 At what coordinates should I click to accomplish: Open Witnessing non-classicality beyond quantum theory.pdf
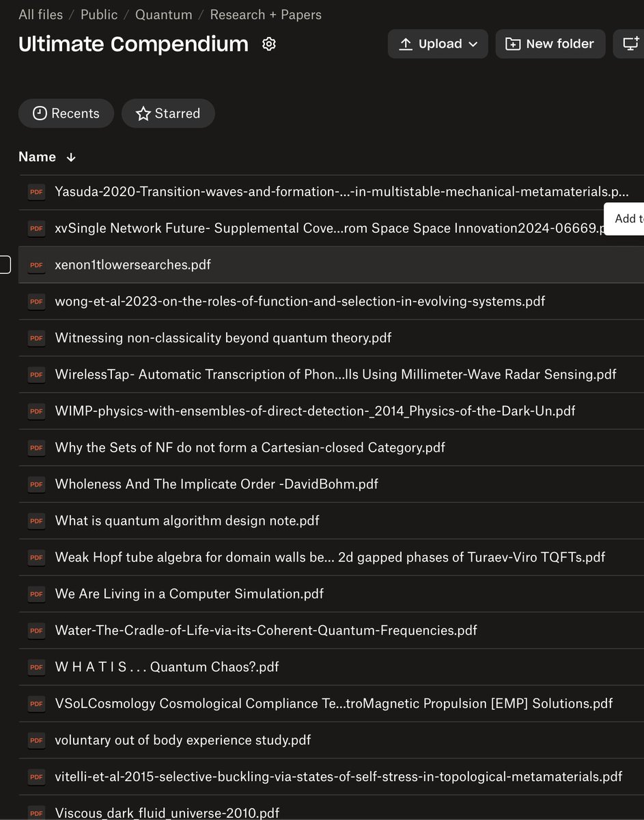[223, 338]
